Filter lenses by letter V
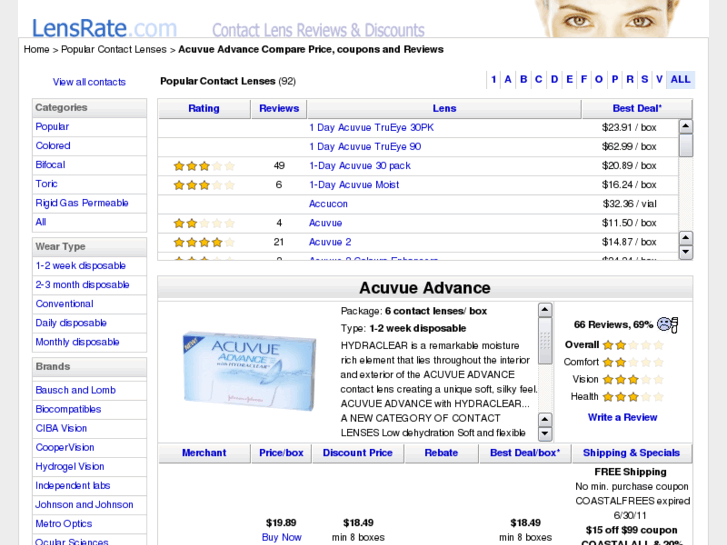The width and height of the screenshot is (727, 545). [659, 79]
